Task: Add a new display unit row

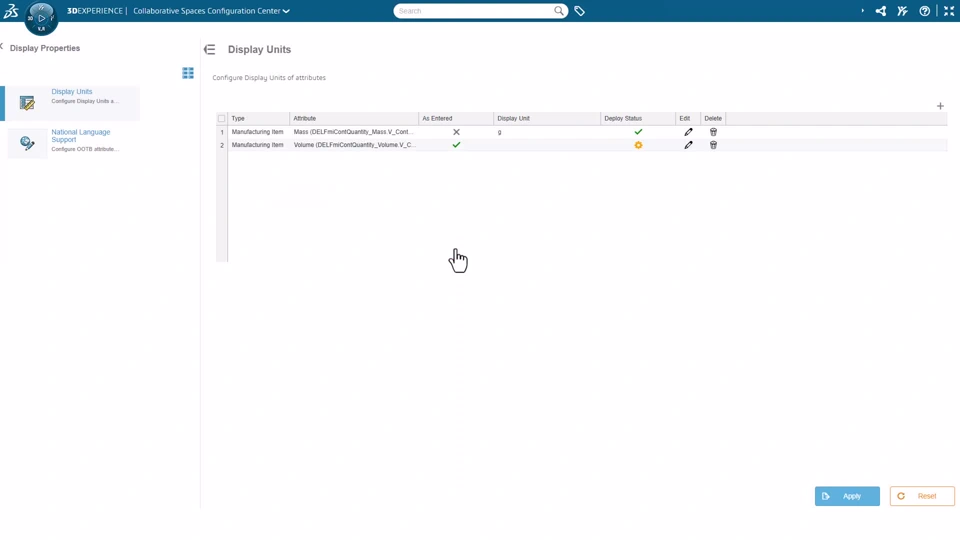Action: (940, 106)
